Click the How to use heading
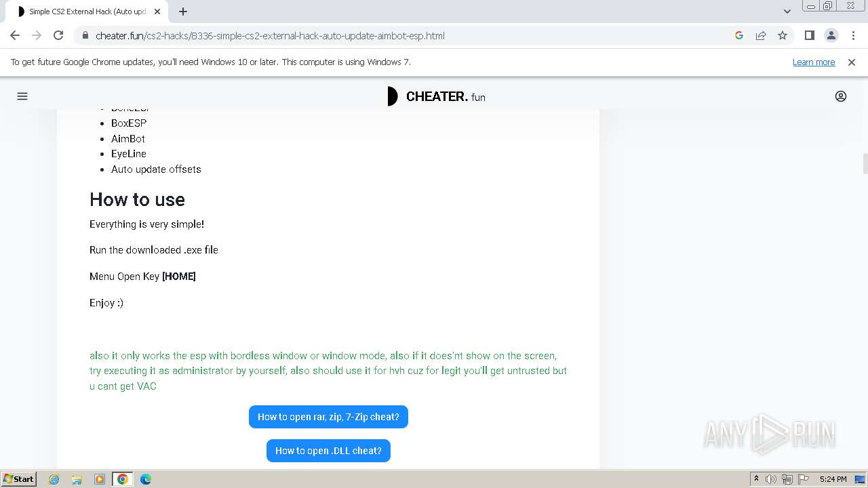 (x=137, y=199)
